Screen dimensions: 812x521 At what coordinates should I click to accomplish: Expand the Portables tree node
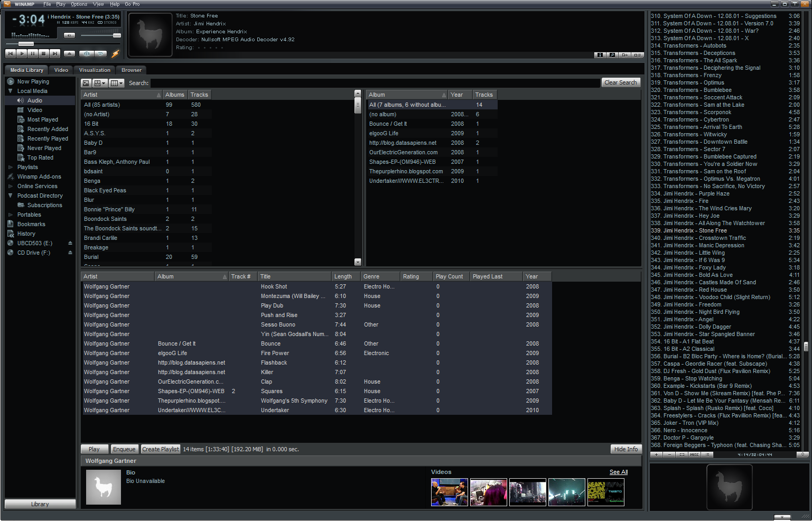(10, 215)
